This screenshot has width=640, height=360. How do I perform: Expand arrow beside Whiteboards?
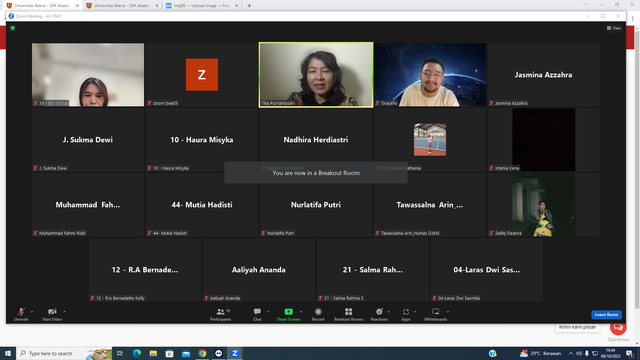click(x=448, y=312)
